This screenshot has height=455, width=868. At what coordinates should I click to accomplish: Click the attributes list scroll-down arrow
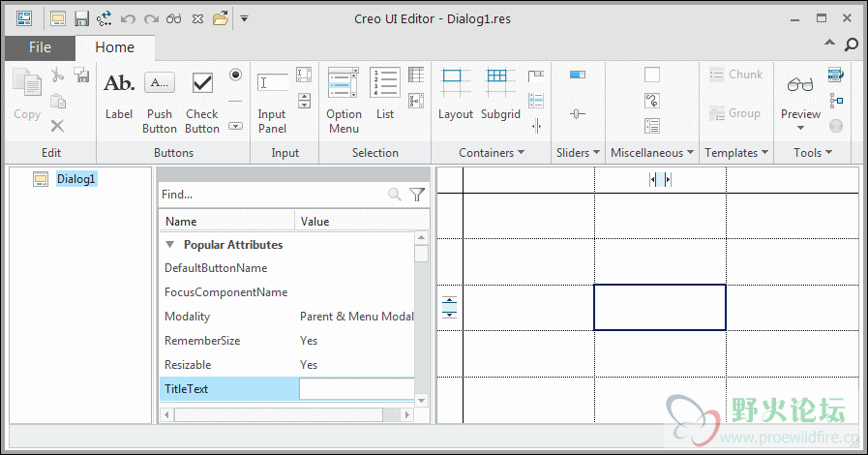pyautogui.click(x=421, y=400)
